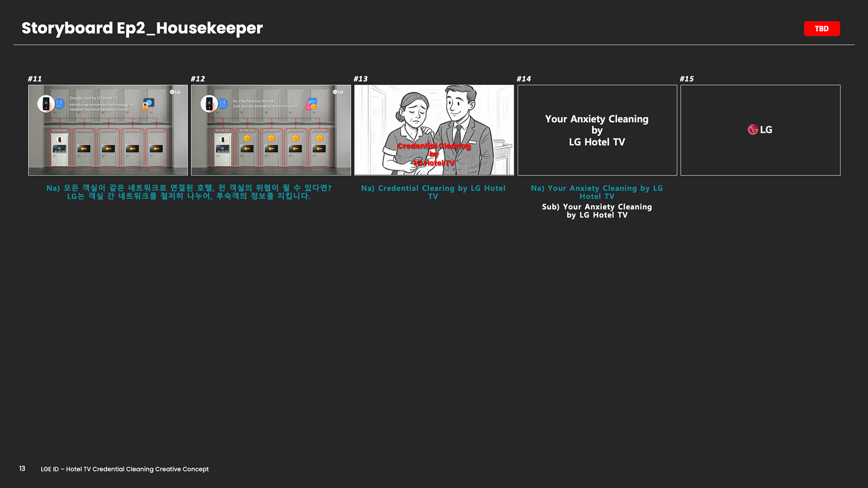This screenshot has height=488, width=868.
Task: Click the red TBD badge
Action: pyautogui.click(x=821, y=28)
